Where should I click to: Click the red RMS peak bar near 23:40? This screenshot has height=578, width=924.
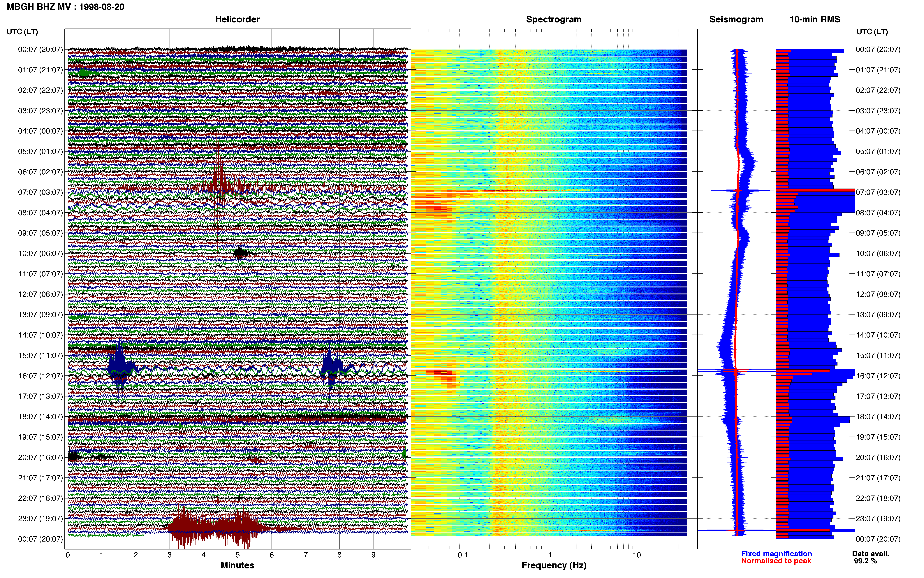[x=803, y=530]
